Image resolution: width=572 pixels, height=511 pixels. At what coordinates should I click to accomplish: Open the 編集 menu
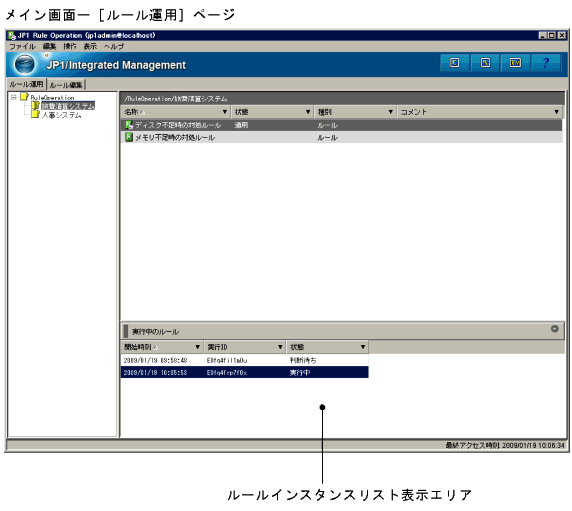pos(49,46)
